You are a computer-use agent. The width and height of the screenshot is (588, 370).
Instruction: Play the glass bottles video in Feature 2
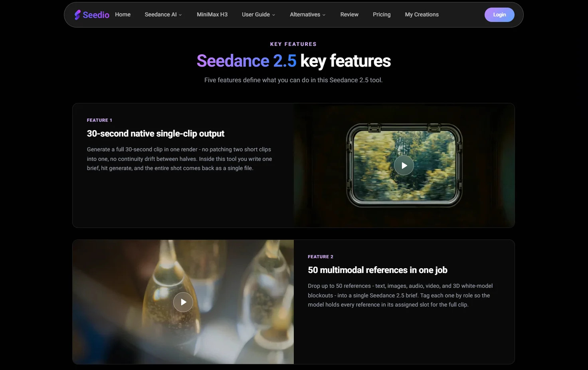[183, 302]
